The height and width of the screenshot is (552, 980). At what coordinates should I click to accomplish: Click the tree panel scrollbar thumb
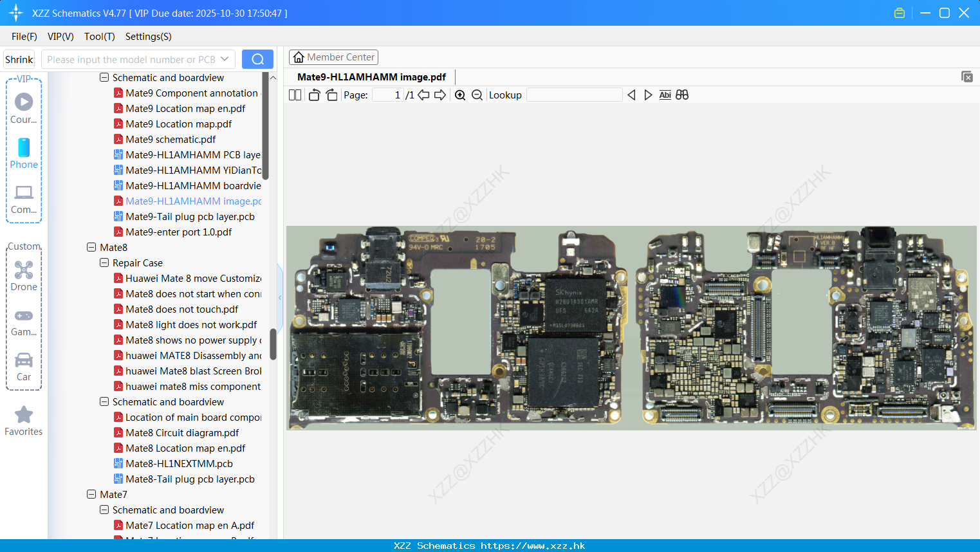pos(273,344)
